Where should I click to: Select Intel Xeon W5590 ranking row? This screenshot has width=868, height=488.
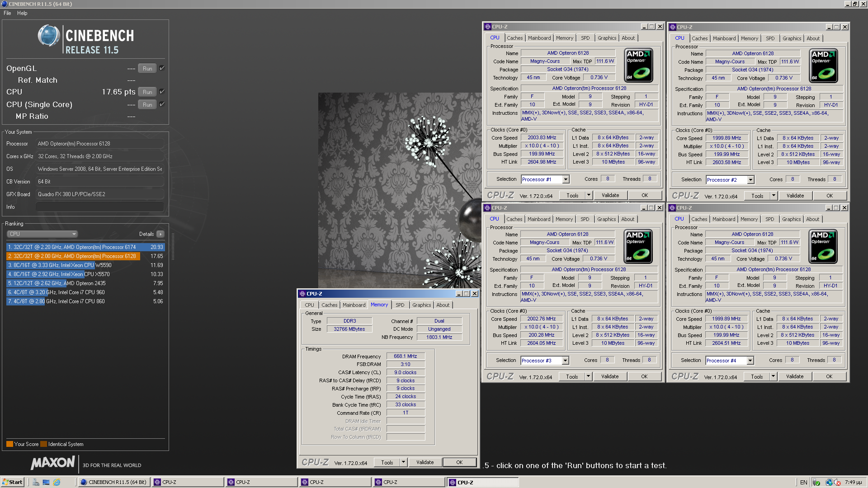click(85, 265)
